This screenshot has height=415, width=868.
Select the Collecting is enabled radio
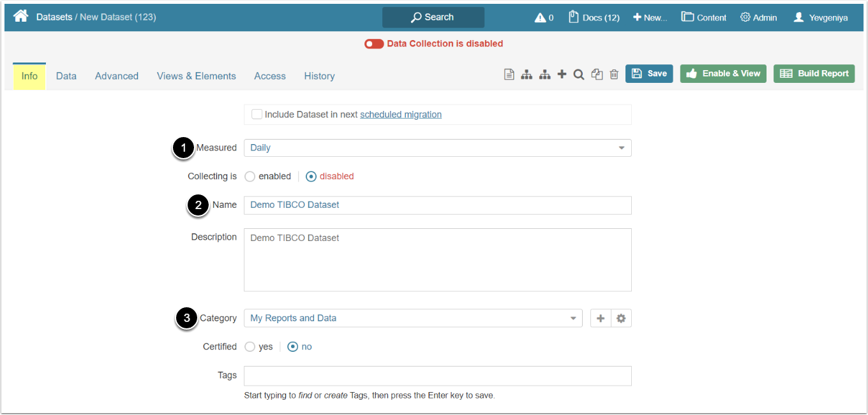click(250, 177)
